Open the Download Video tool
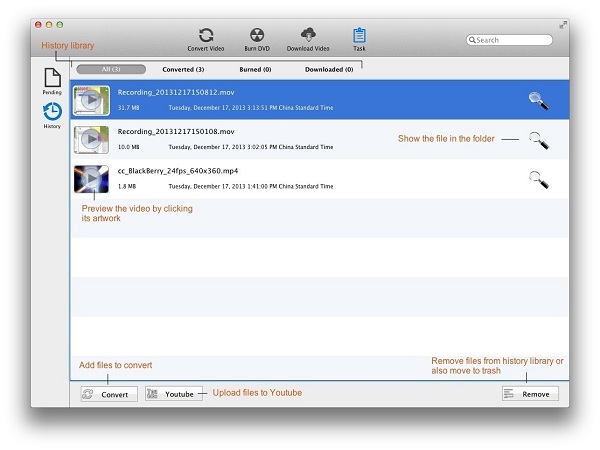 pos(308,39)
